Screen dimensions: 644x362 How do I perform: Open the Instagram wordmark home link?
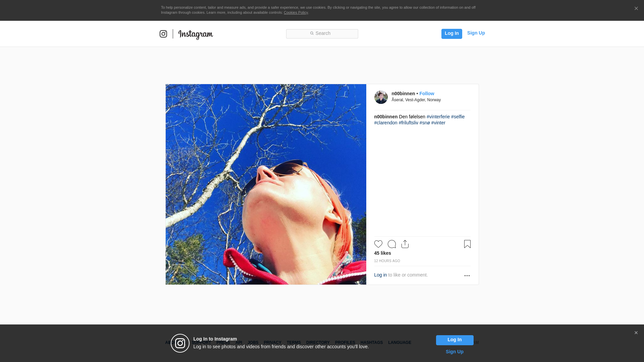[x=196, y=34]
